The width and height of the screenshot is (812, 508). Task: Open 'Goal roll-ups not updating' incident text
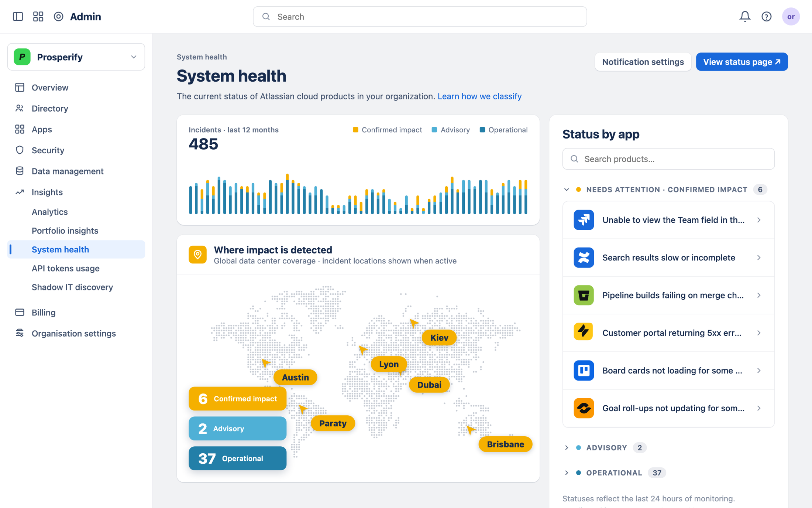673,408
